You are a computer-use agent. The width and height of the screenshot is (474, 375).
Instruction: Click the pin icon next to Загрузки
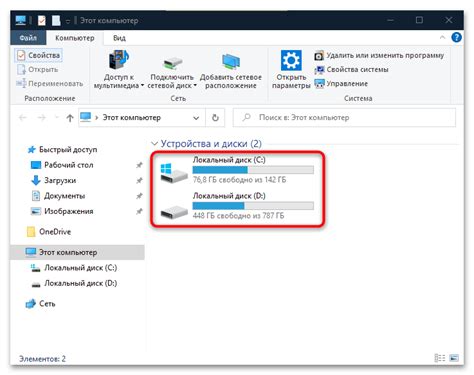tap(139, 180)
